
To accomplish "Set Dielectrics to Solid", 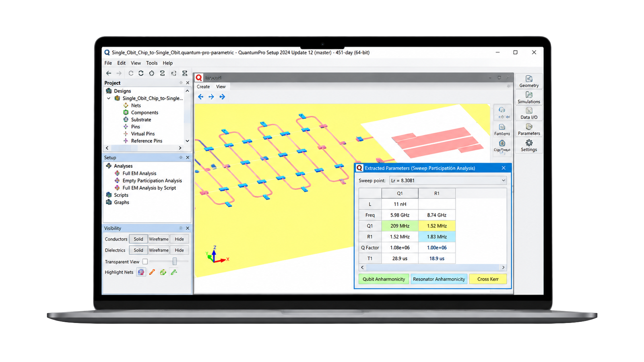I will pyautogui.click(x=138, y=250).
